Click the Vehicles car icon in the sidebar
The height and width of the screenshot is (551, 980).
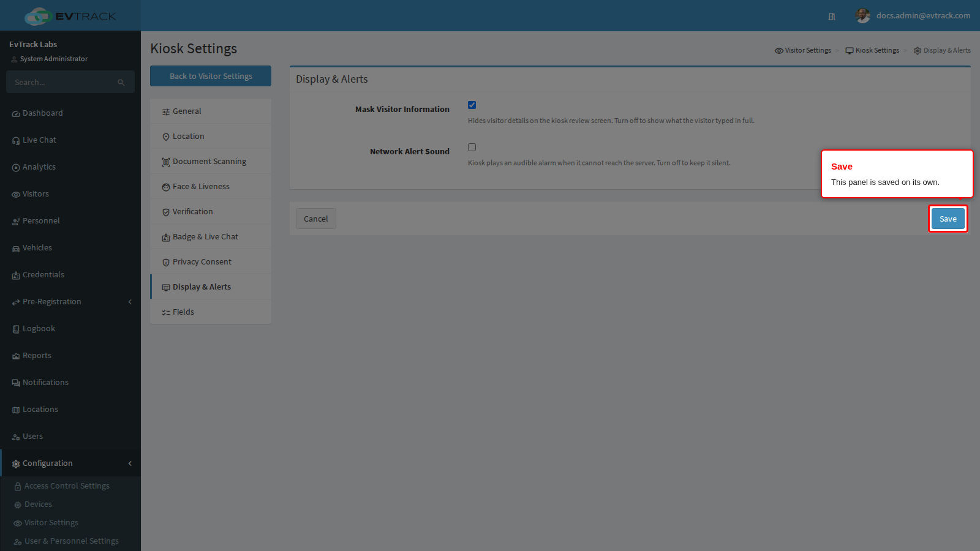[x=16, y=249]
